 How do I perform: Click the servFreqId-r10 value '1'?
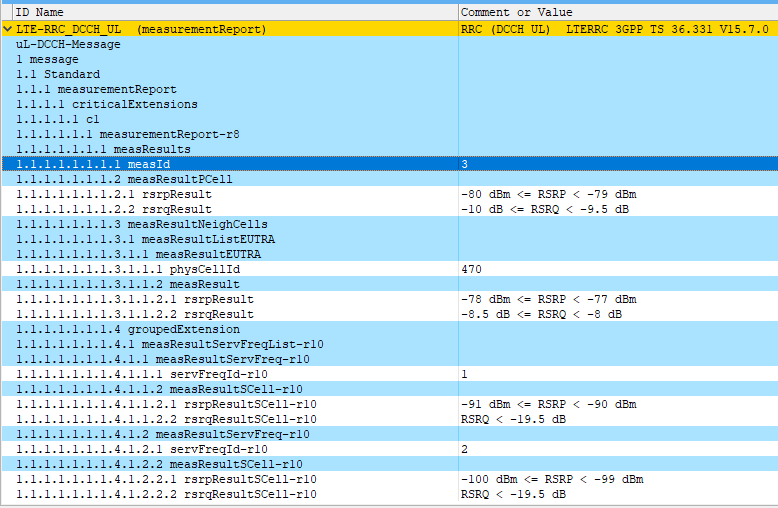[464, 374]
